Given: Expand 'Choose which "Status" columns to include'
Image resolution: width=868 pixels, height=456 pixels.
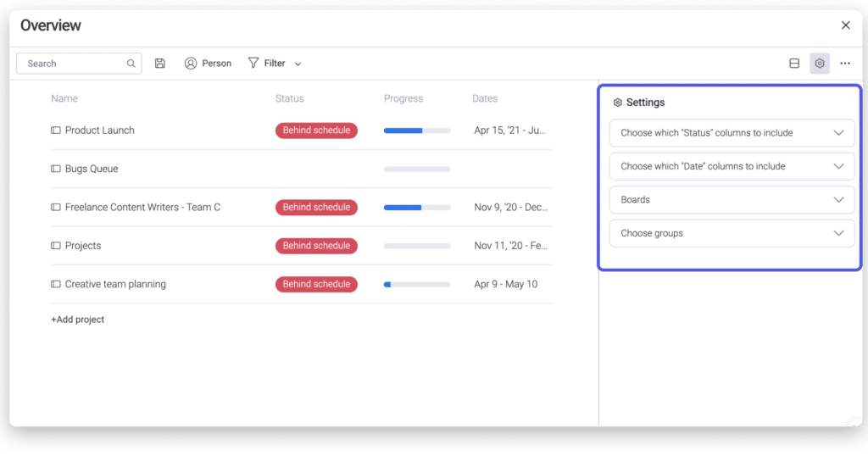Looking at the screenshot, I should [x=732, y=133].
